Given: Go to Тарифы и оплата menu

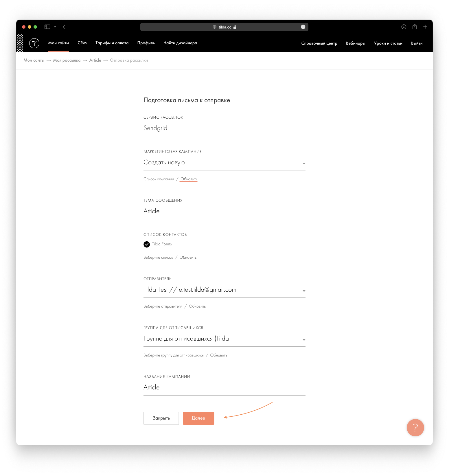Looking at the screenshot, I should [x=112, y=43].
